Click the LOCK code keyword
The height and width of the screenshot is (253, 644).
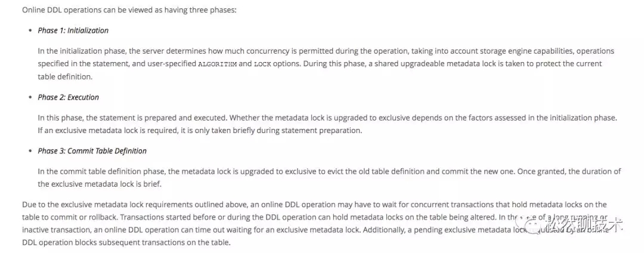262,64
